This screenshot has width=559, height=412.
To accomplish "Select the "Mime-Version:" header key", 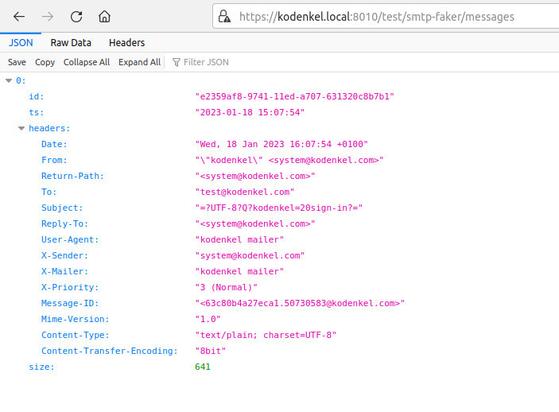I will coord(75,319).
